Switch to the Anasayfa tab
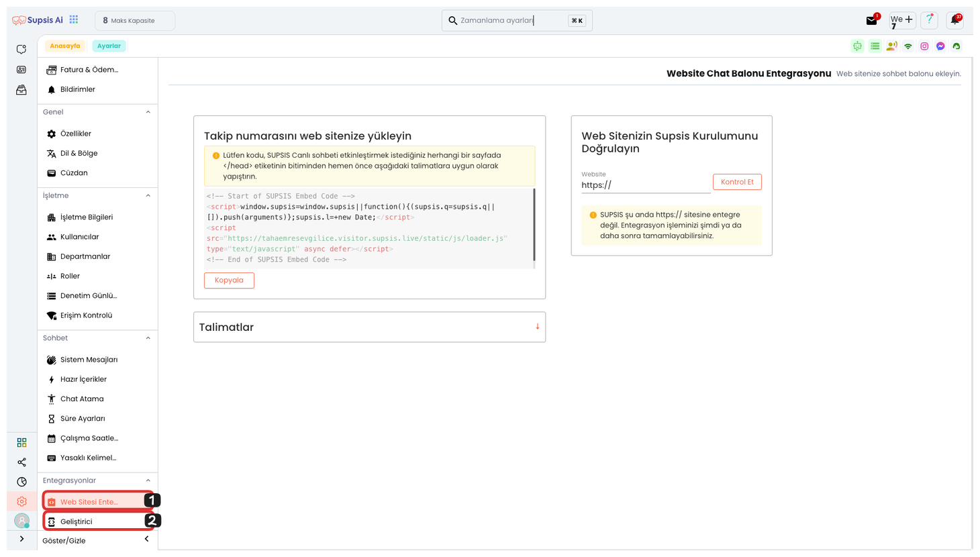Screen dimensions: 980x557 [65, 46]
